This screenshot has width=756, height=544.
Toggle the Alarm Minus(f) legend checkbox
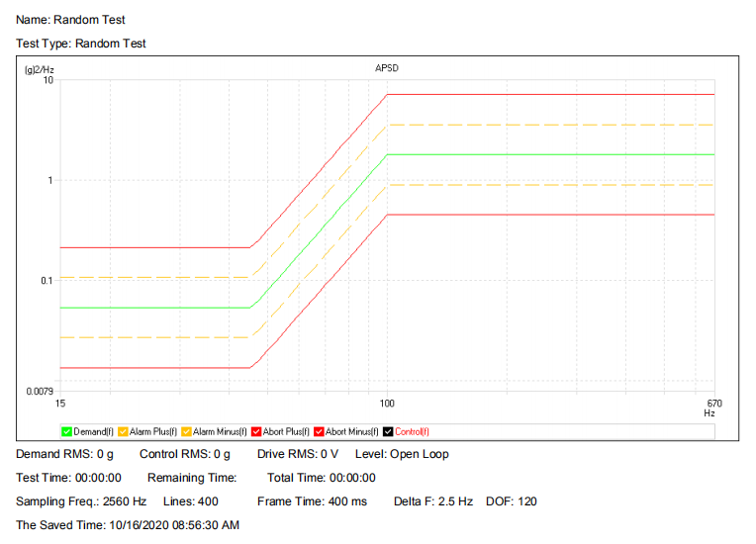(x=186, y=431)
